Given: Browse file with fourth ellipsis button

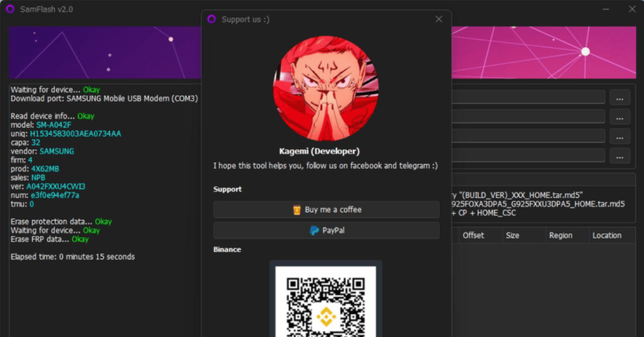Looking at the screenshot, I should pyautogui.click(x=619, y=157).
